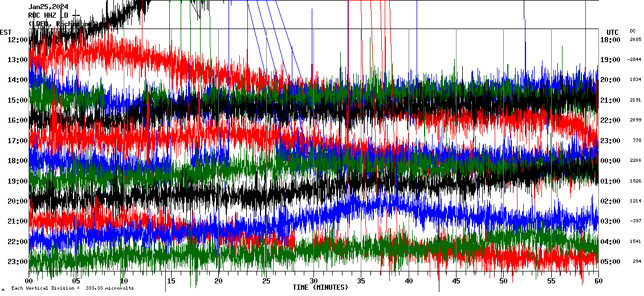
Task: Click the 30 minute axis tick label
Action: point(313,281)
